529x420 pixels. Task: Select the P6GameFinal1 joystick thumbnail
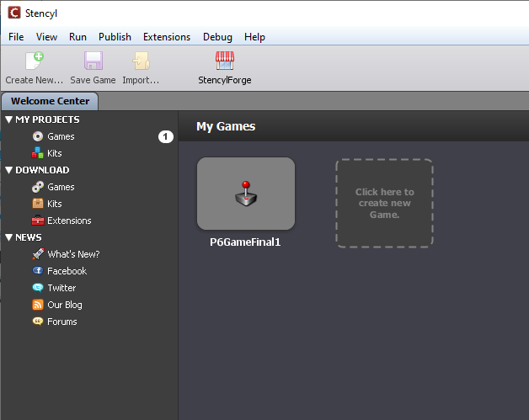[x=246, y=194]
